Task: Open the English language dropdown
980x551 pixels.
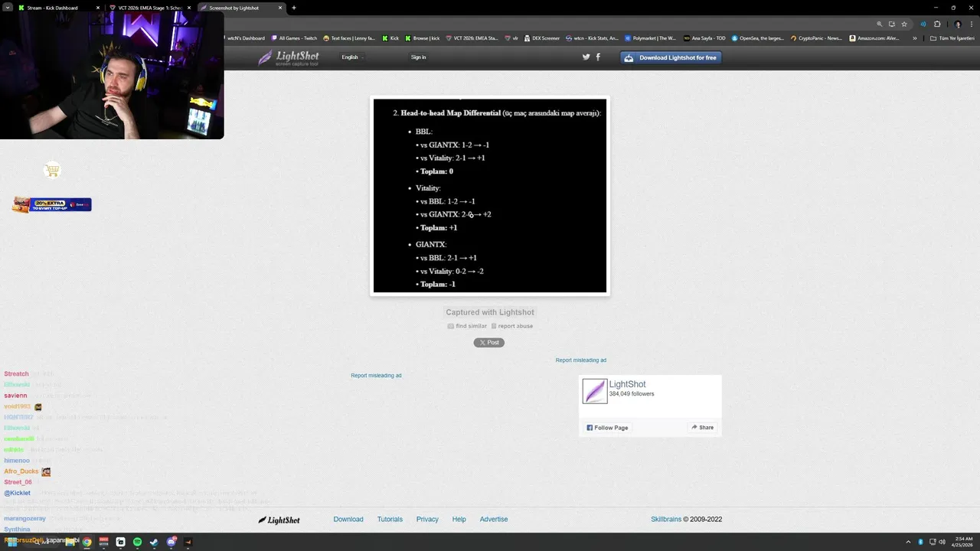Action: (352, 57)
